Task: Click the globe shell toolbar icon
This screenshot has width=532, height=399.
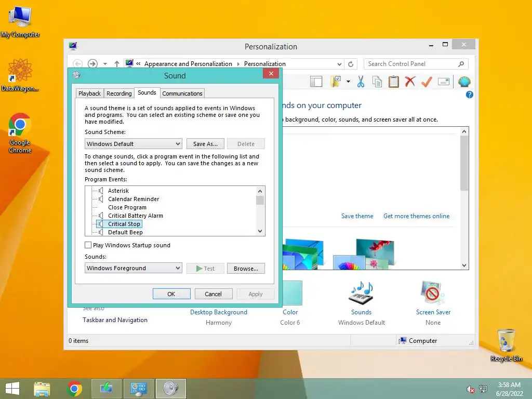Action: (464, 82)
